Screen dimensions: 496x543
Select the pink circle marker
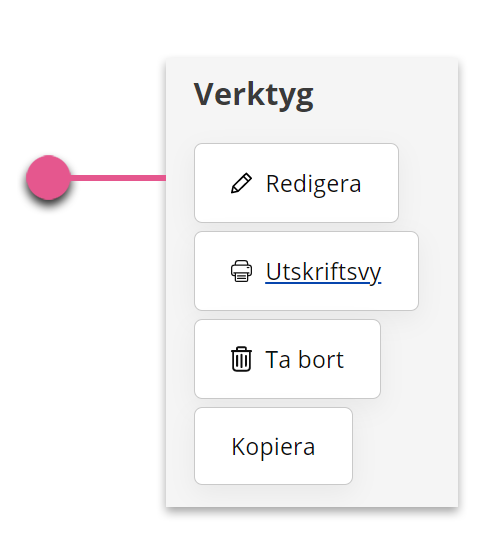(x=48, y=178)
